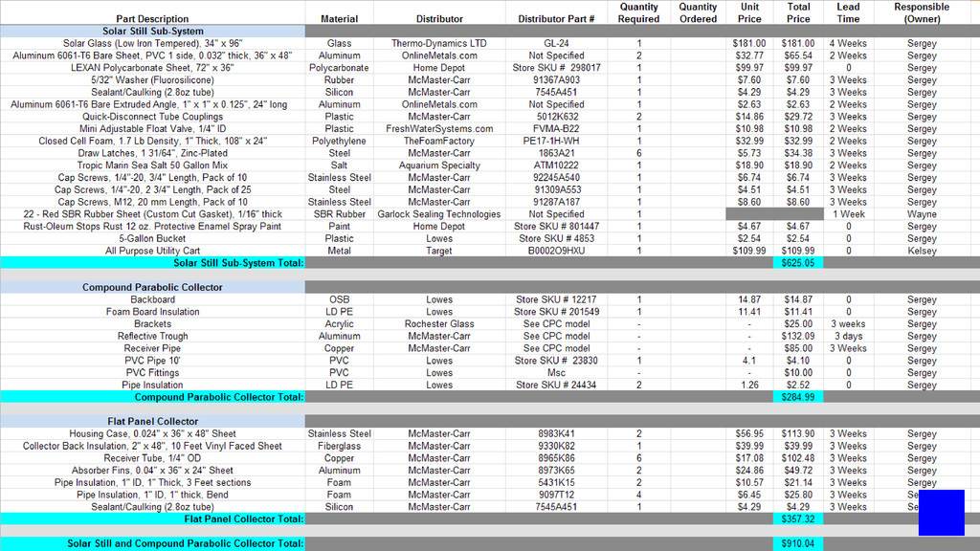This screenshot has height=551, width=980.
Task: Click the PVC Fittings description cell
Action: point(152,373)
